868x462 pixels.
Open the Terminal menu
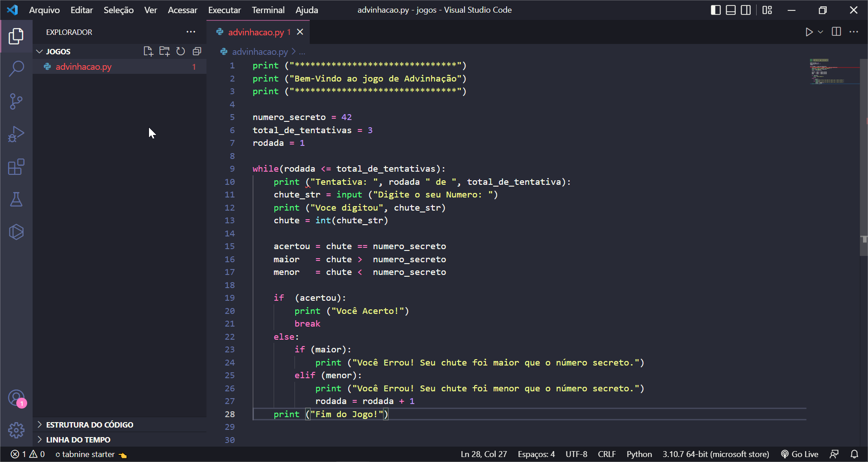pos(268,10)
